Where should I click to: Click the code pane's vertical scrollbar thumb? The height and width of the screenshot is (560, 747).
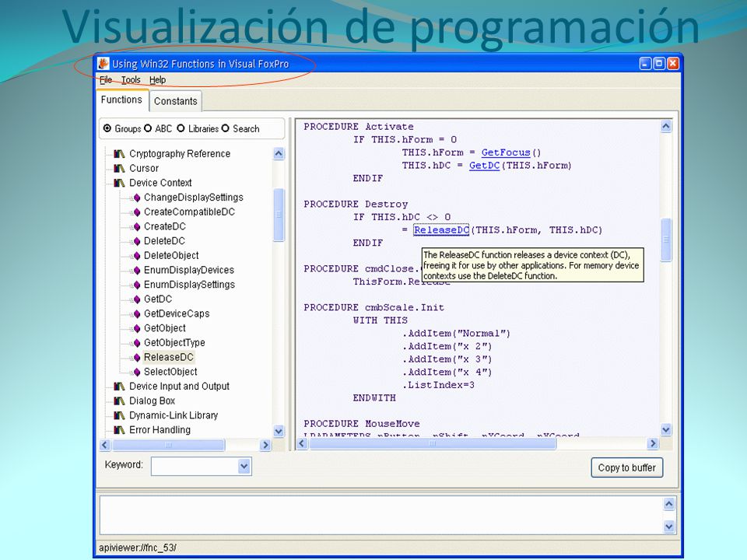pos(666,240)
